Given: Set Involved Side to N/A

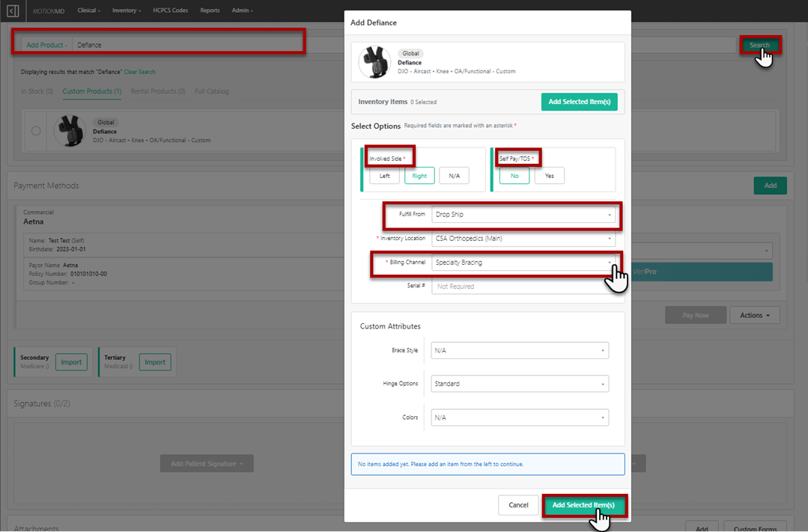Looking at the screenshot, I should pos(454,176).
